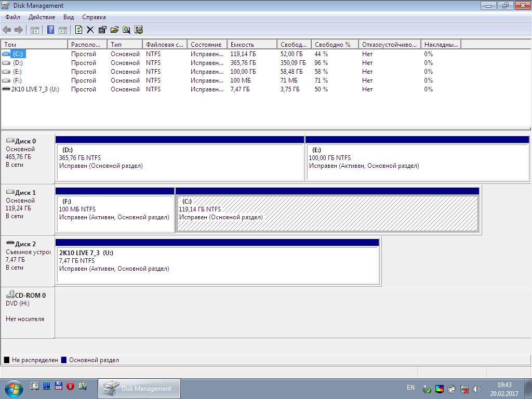Click the Opera icon in taskbar
The image size is (532, 399).
[x=70, y=386]
